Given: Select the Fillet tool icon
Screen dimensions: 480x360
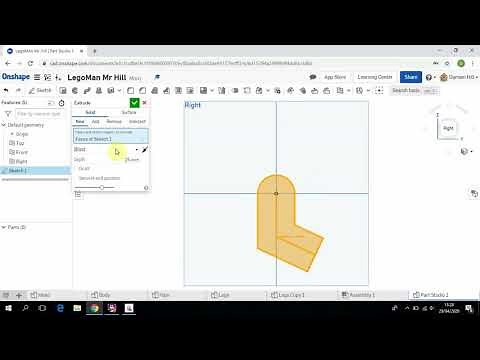Looking at the screenshot, I should [131, 90].
